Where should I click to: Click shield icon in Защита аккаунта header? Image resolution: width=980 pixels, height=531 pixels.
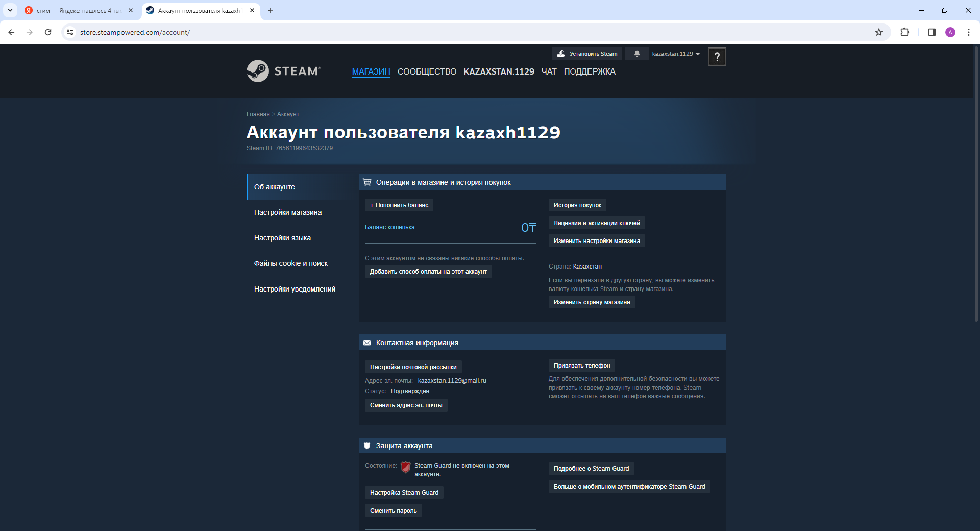[367, 446]
